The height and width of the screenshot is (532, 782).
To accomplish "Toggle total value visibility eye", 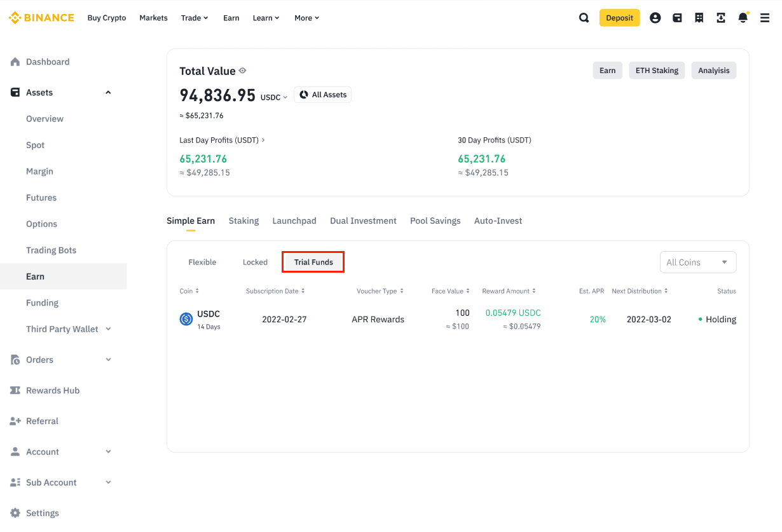I will pos(242,71).
